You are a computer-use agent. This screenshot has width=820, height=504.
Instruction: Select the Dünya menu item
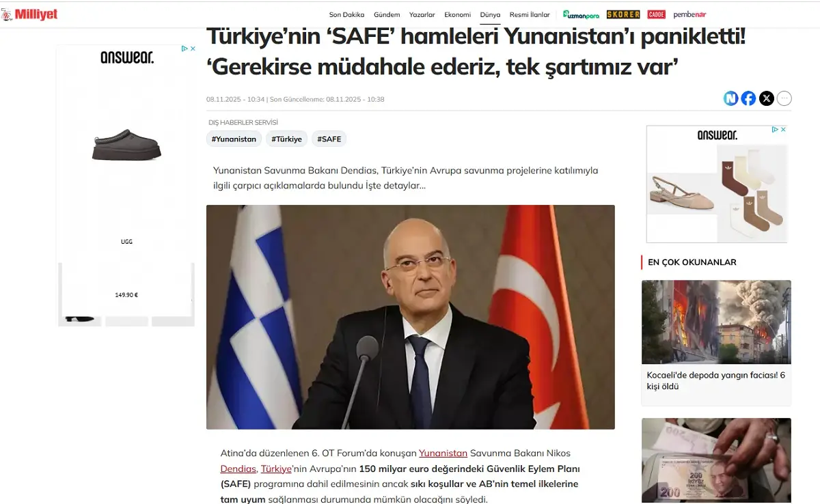pos(490,14)
